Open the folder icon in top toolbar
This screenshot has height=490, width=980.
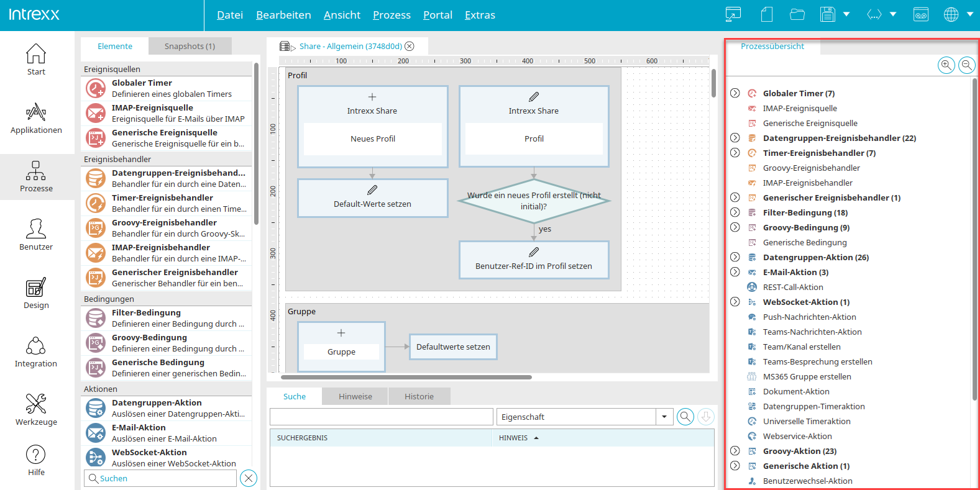pyautogui.click(x=797, y=14)
